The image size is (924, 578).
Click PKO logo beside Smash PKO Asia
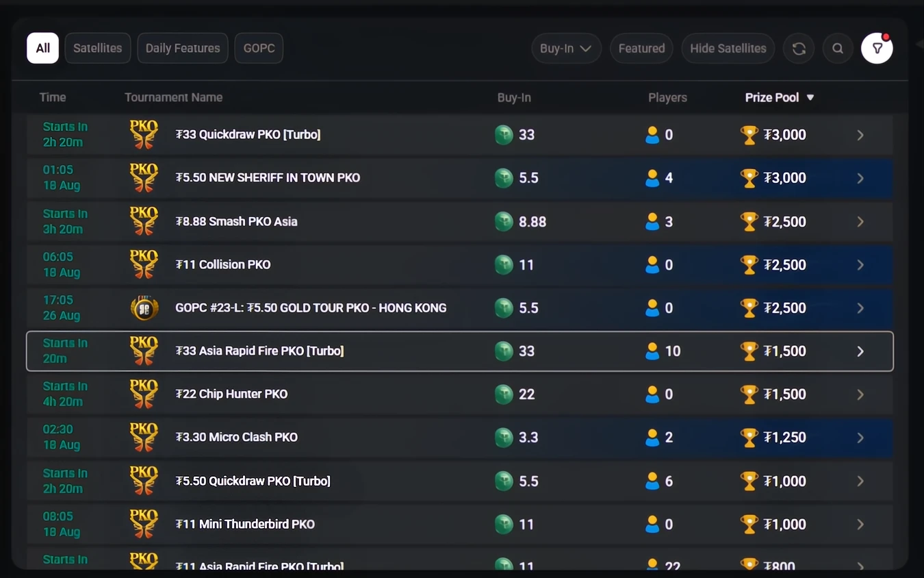tap(144, 222)
